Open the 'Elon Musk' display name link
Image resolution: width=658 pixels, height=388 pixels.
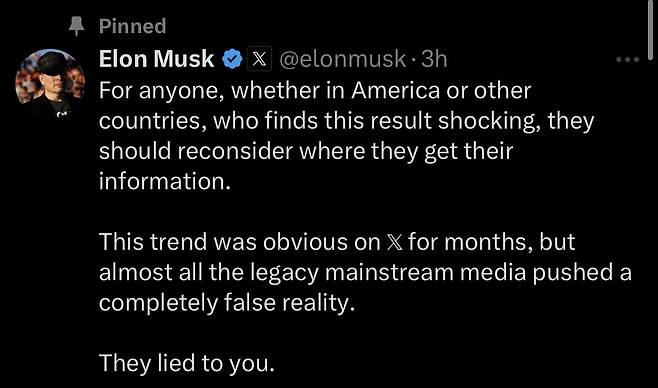point(157,59)
